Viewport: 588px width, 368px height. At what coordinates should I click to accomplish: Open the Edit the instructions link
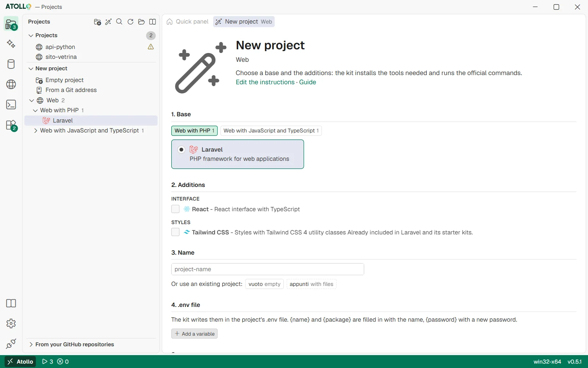pos(265,82)
